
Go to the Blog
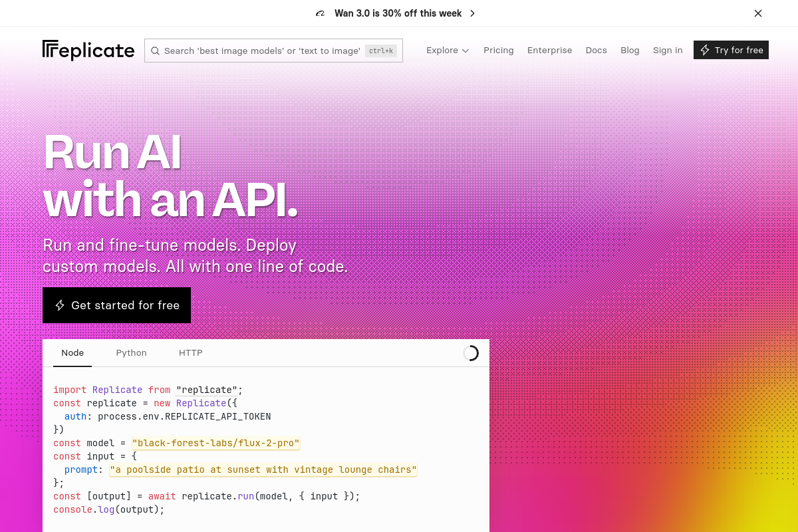coord(630,51)
